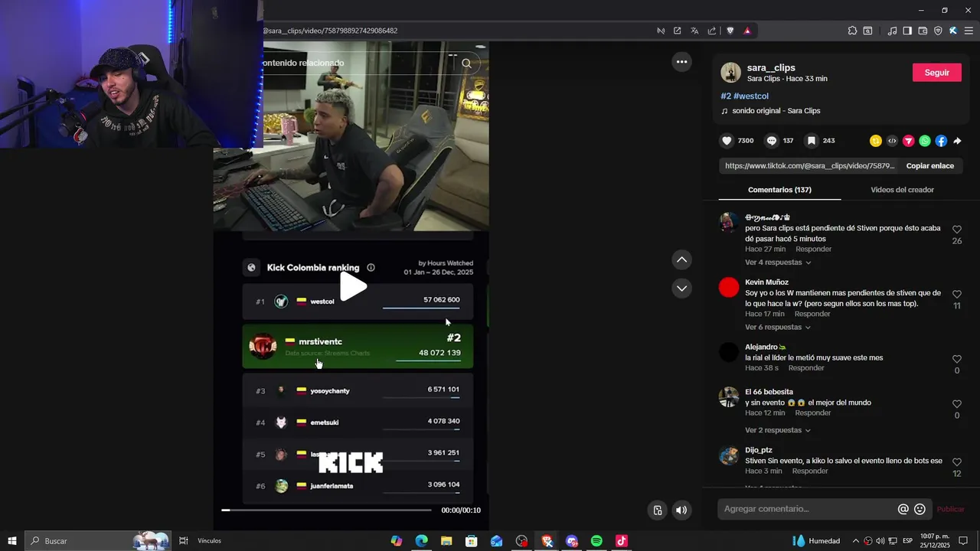
Task: Open the three-dots video options menu
Action: 681,62
